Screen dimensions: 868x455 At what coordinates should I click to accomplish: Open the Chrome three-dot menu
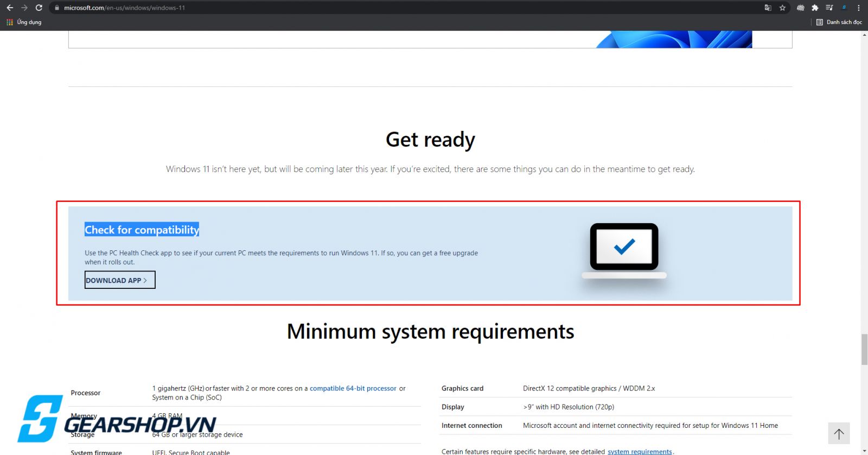(x=858, y=8)
